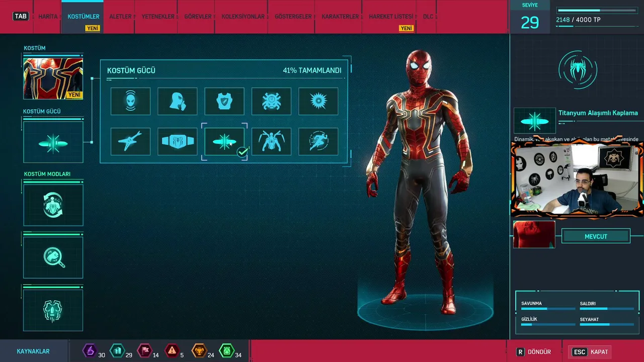This screenshot has width=644, height=362.
Task: Click the MEVCUT button
Action: 596,236
